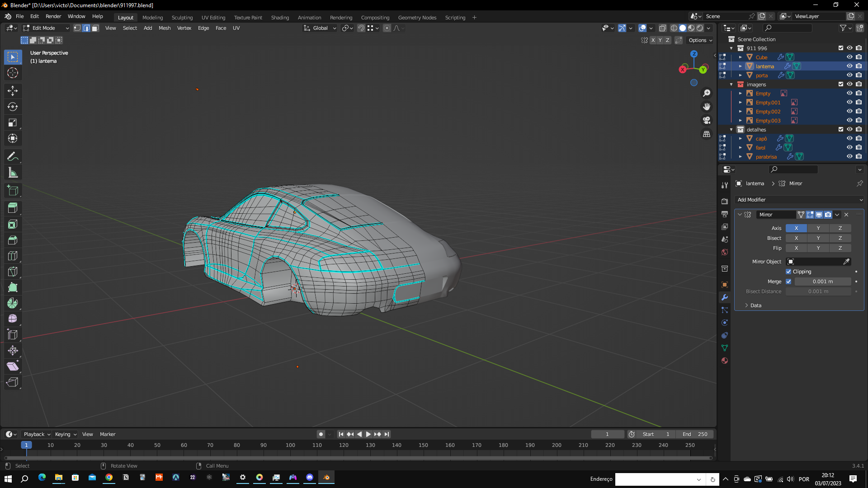Enable the Clipping checkbox
The width and height of the screenshot is (868, 488).
coord(788,272)
